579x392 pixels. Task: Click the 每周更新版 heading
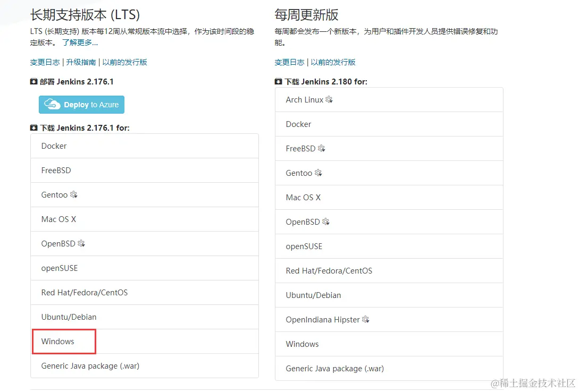(306, 15)
